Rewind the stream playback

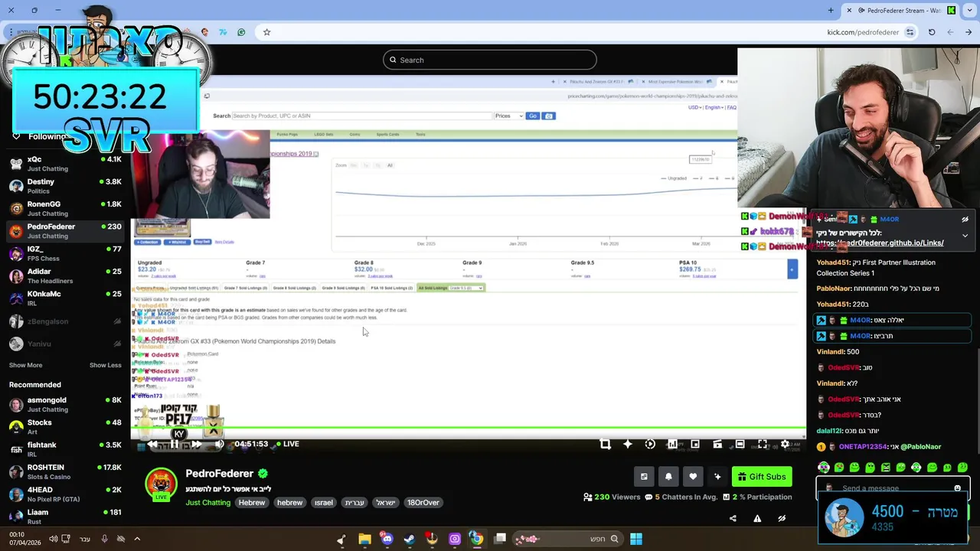[x=152, y=444]
